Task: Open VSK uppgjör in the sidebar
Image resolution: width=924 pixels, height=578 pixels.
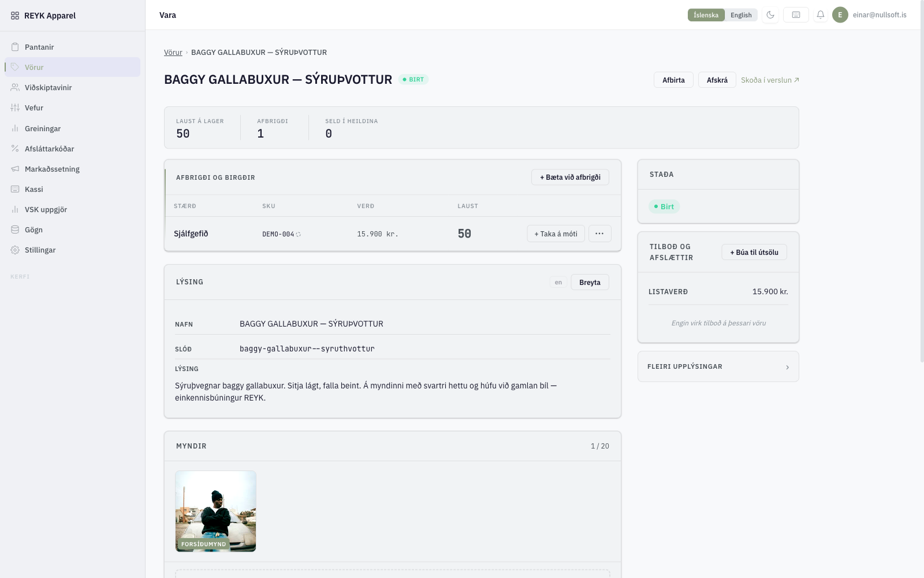Action: (x=72, y=209)
